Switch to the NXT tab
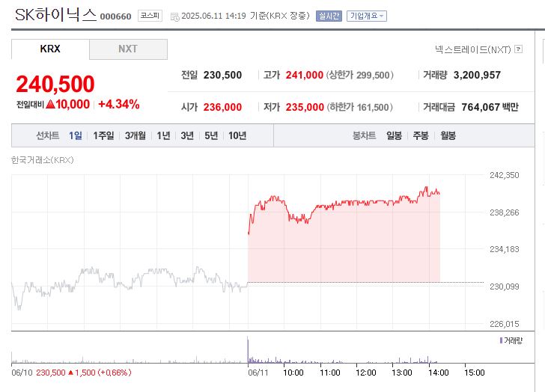The width and height of the screenshot is (545, 392). tap(128, 49)
